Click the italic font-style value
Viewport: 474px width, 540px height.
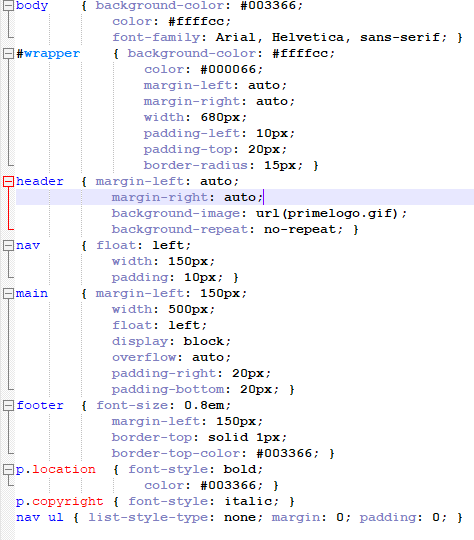click(x=248, y=501)
